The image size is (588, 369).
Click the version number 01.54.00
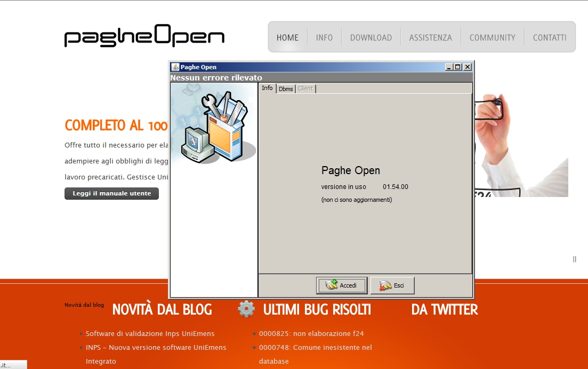[395, 186]
